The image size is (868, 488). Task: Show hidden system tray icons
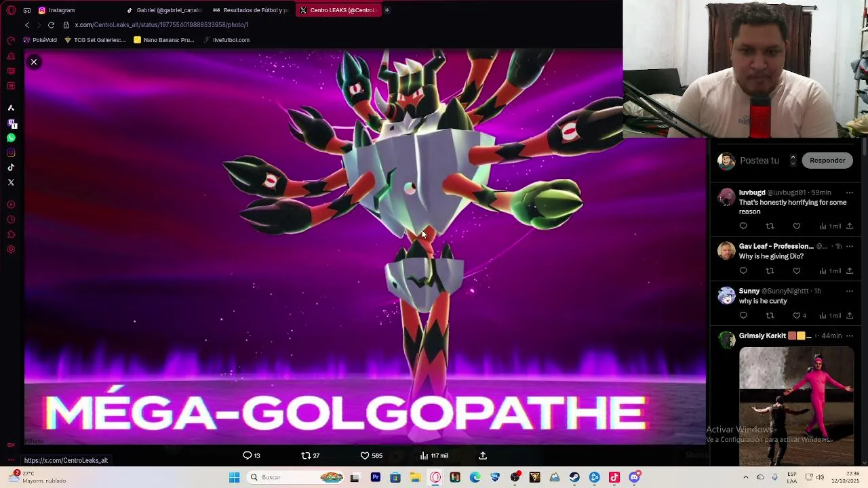coord(745,477)
